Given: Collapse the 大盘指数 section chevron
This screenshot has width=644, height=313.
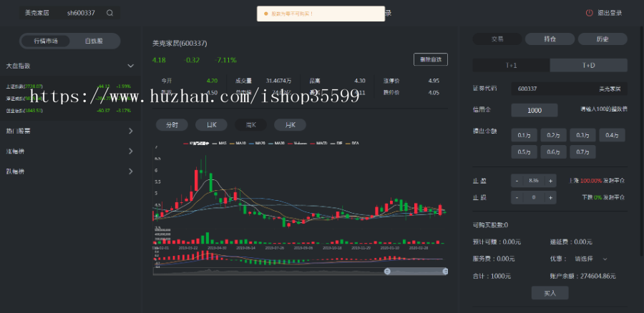Looking at the screenshot, I should tap(131, 66).
